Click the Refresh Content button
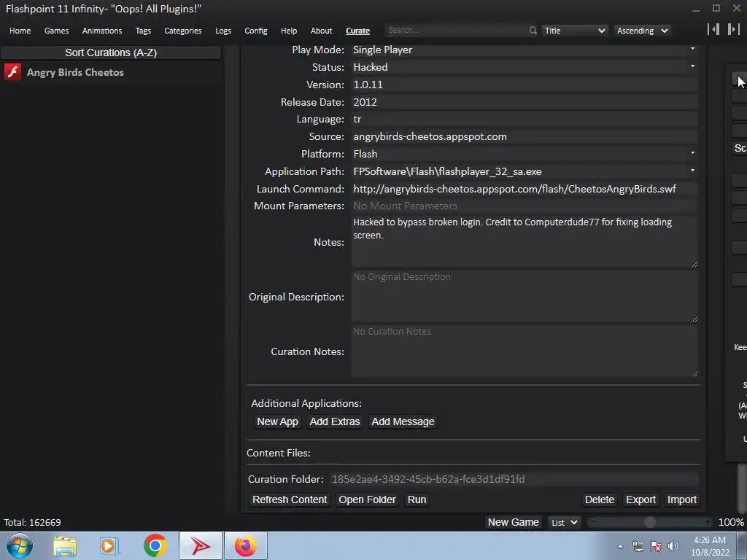747x560 pixels. tap(290, 499)
